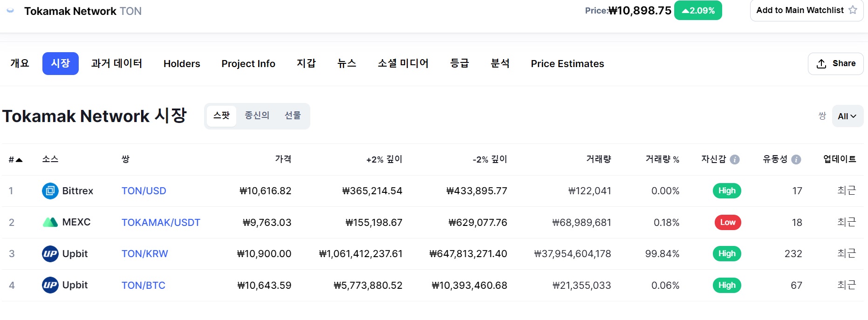This screenshot has height=320, width=868.
Task: Sort by 거래량 % column header
Action: [663, 159]
